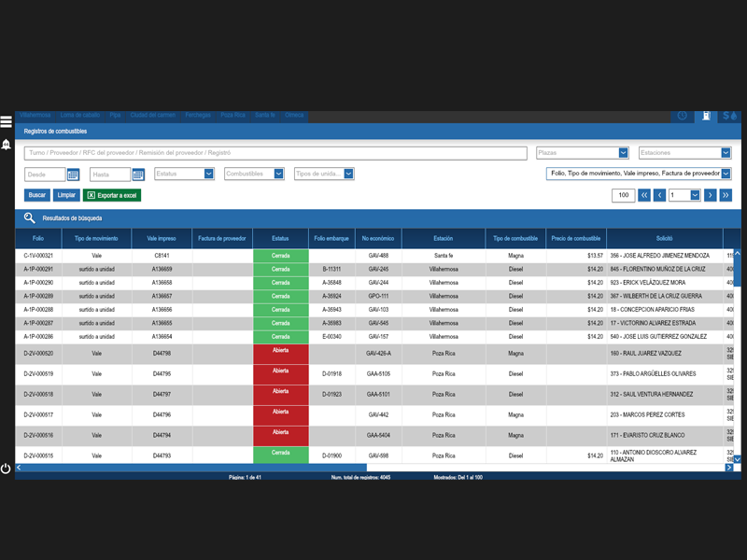Viewport: 747px width, 560px height.
Task: Open the Desde date calendar picker
Action: click(x=73, y=174)
